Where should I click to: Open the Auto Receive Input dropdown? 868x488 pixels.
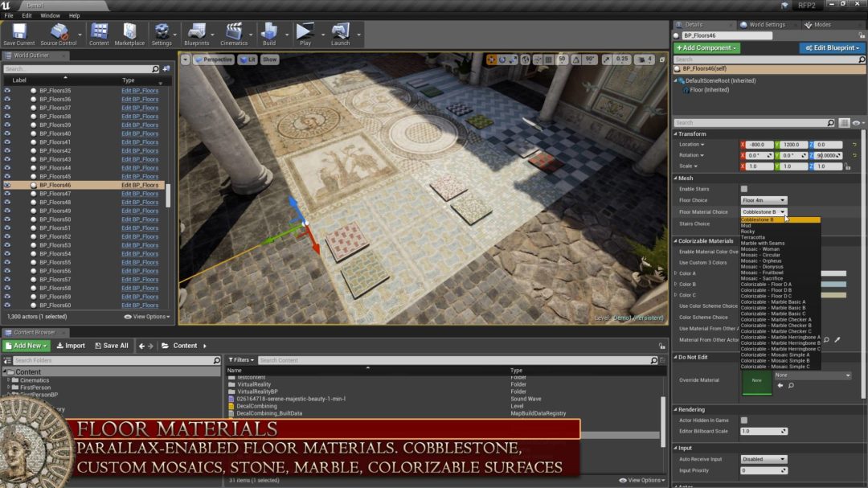point(764,459)
